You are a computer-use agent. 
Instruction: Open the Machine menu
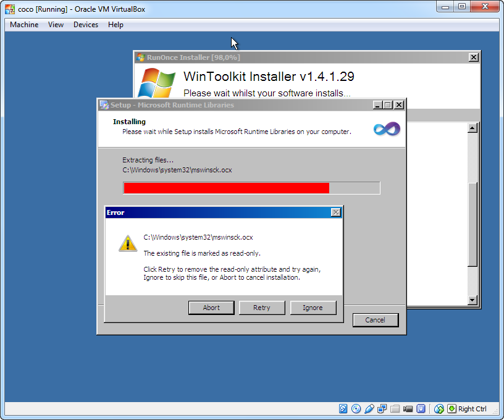[x=24, y=25]
